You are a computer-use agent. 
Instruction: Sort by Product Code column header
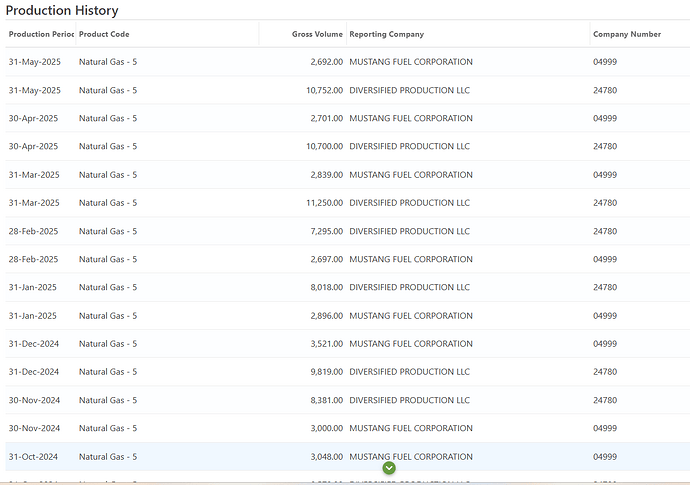pos(104,34)
